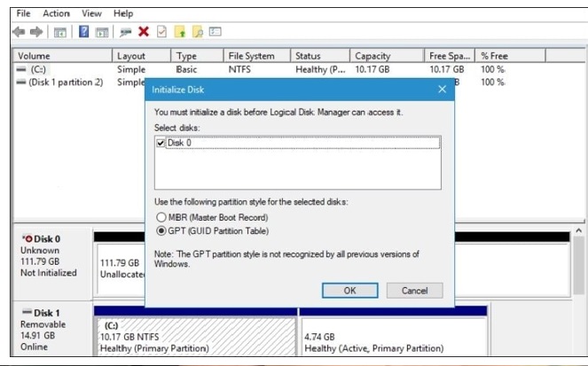Image resolution: width=588 pixels, height=366 pixels.
Task: Click the folder with magnifier icon
Action: click(x=199, y=32)
